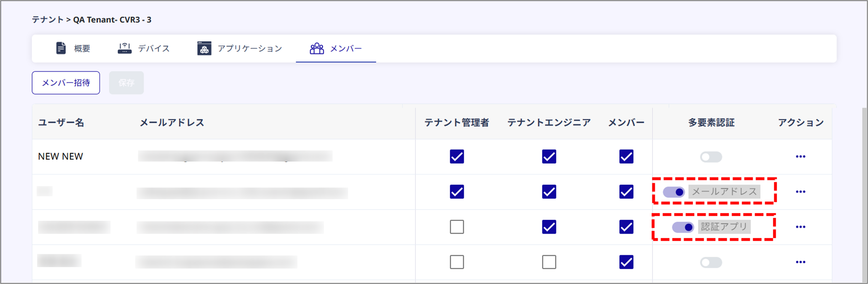Uncheck メンバー in last member row
Viewport: 868px width, 284px height.
(x=627, y=262)
